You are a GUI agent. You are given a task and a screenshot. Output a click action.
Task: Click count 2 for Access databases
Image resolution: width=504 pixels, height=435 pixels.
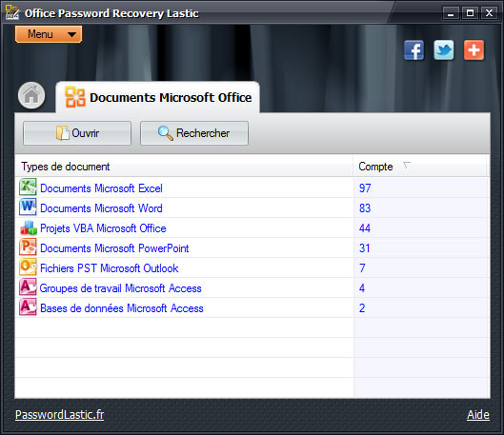pyautogui.click(x=362, y=308)
